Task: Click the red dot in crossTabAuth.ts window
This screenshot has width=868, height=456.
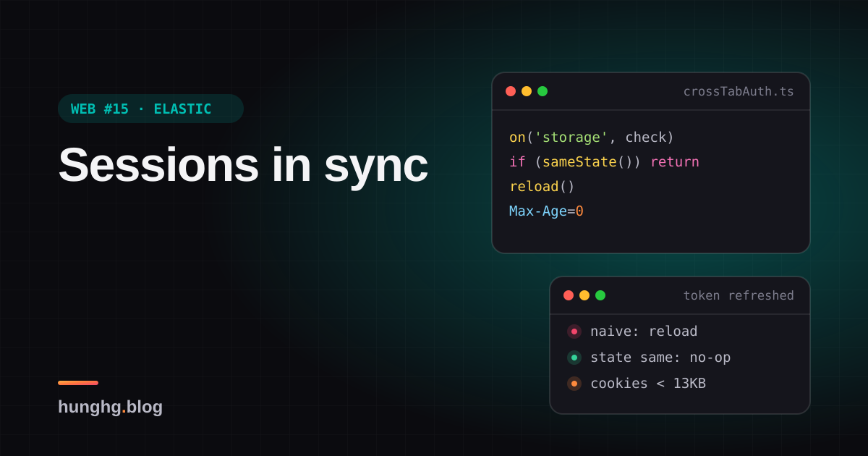Action: [x=511, y=91]
